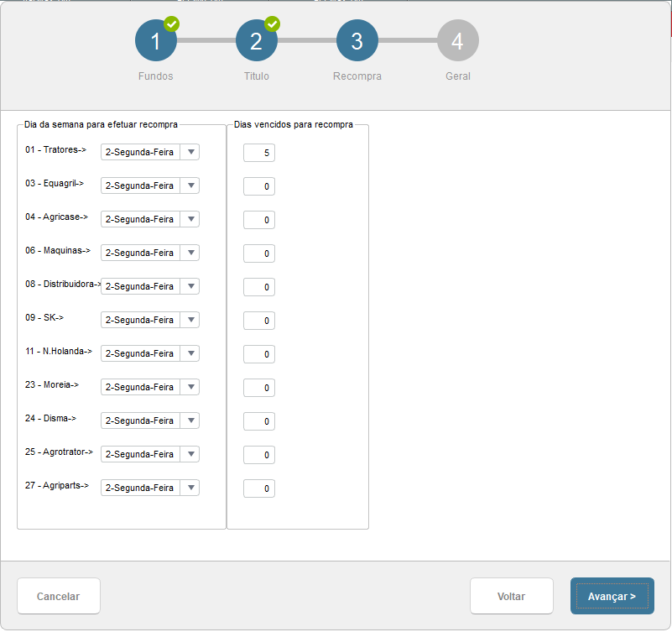Click the Voltar button
672x632 pixels.
pyautogui.click(x=511, y=596)
